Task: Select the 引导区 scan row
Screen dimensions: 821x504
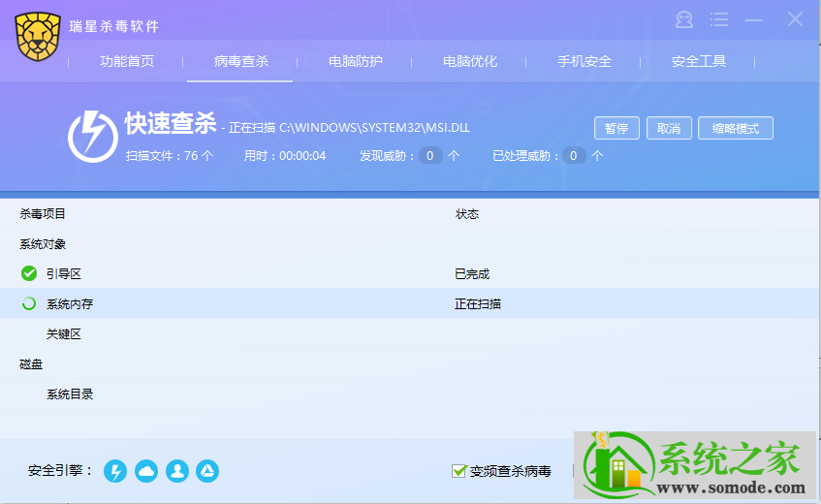Action: [409, 273]
